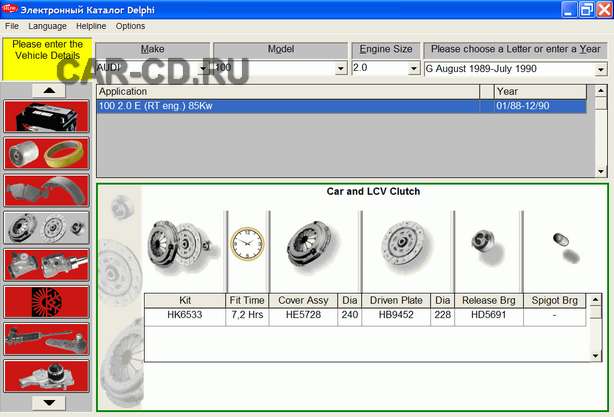The height and width of the screenshot is (417, 614).
Task: Click the fit time value 7,2 Hrs
Action: [247, 315]
